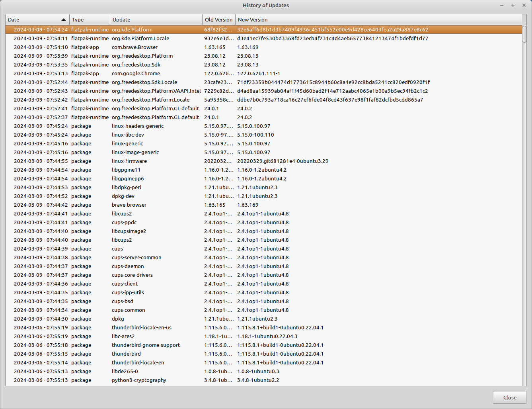Select the linux-image-generic package row
The width and height of the screenshot is (532, 409).
263,152
